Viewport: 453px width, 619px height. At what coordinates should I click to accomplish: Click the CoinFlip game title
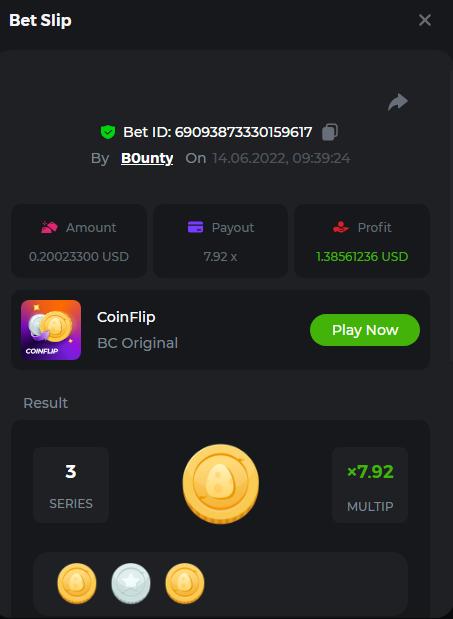coord(126,317)
